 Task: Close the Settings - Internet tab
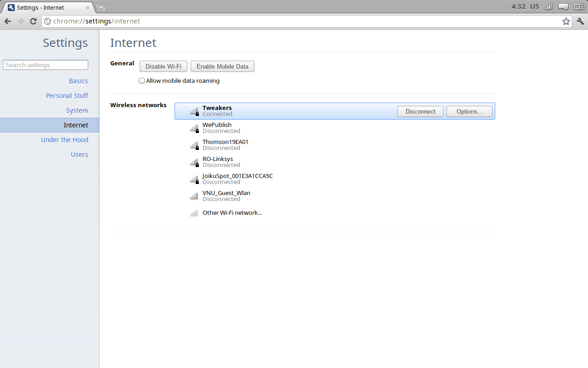coord(88,8)
